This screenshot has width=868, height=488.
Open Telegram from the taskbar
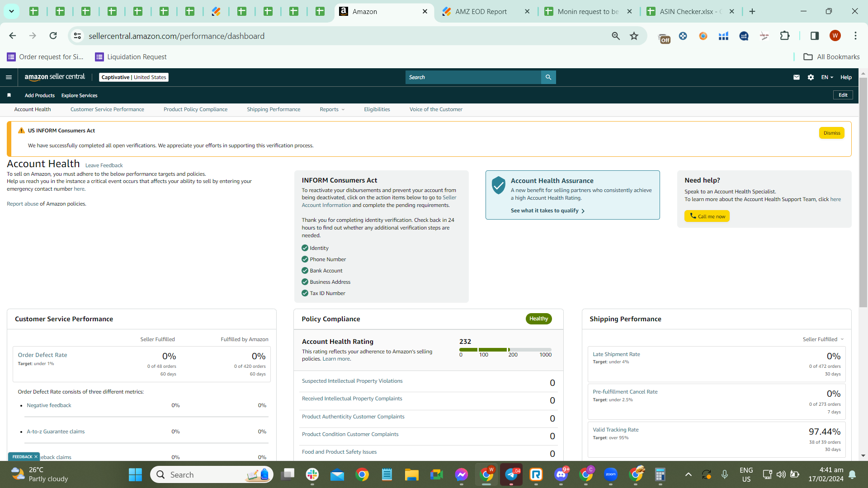[x=511, y=474]
